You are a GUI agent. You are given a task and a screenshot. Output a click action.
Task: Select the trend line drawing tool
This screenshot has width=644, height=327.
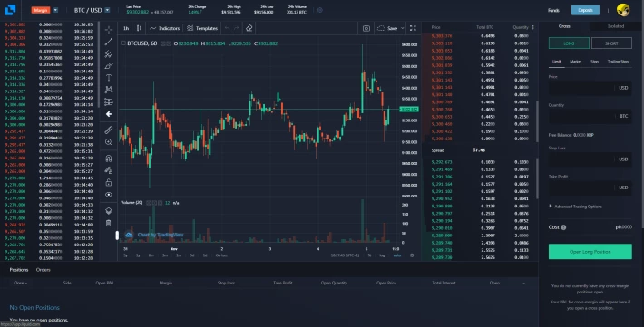click(x=109, y=42)
